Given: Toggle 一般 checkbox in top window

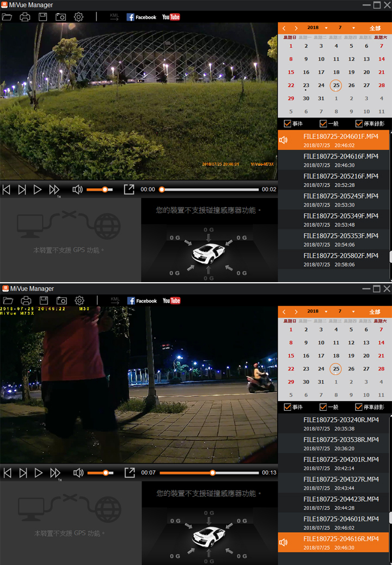Looking at the screenshot, I should coord(323,124).
